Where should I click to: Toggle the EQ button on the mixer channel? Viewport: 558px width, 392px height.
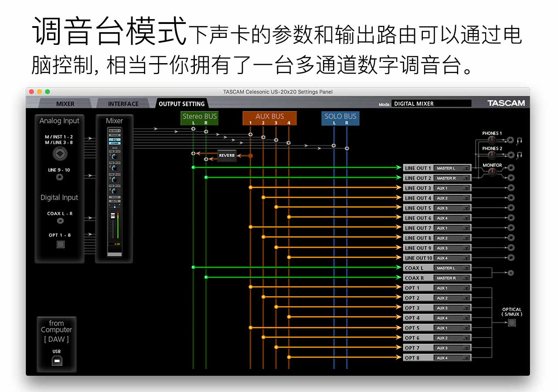coord(114,139)
